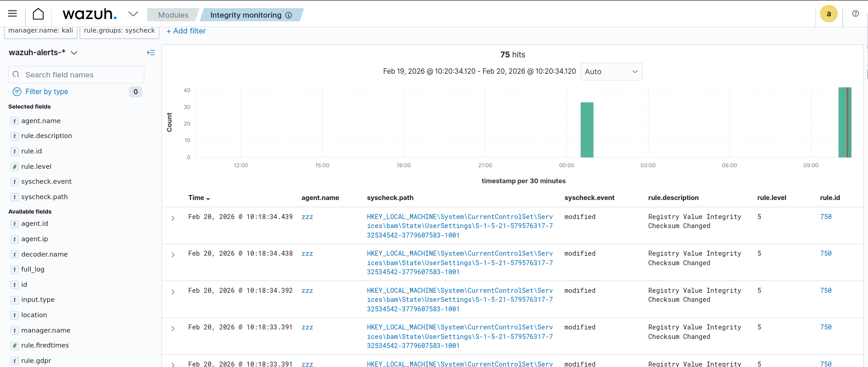
Task: Expand the first alert row details
Action: point(173,218)
